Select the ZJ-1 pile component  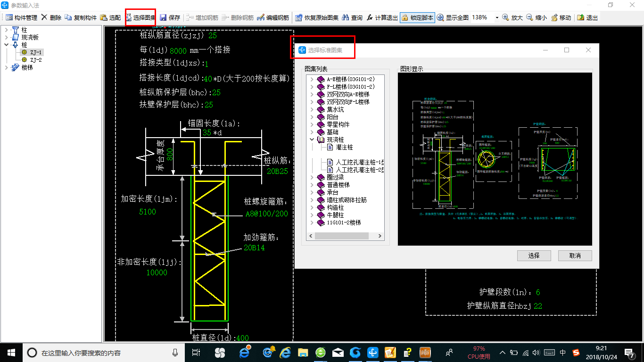click(x=36, y=52)
